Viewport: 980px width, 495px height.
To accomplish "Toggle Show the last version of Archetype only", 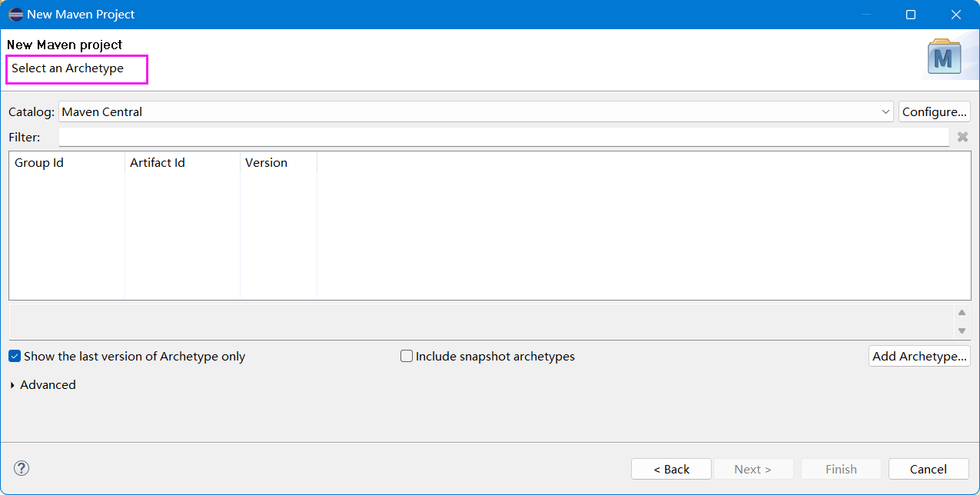I will 127,357.
